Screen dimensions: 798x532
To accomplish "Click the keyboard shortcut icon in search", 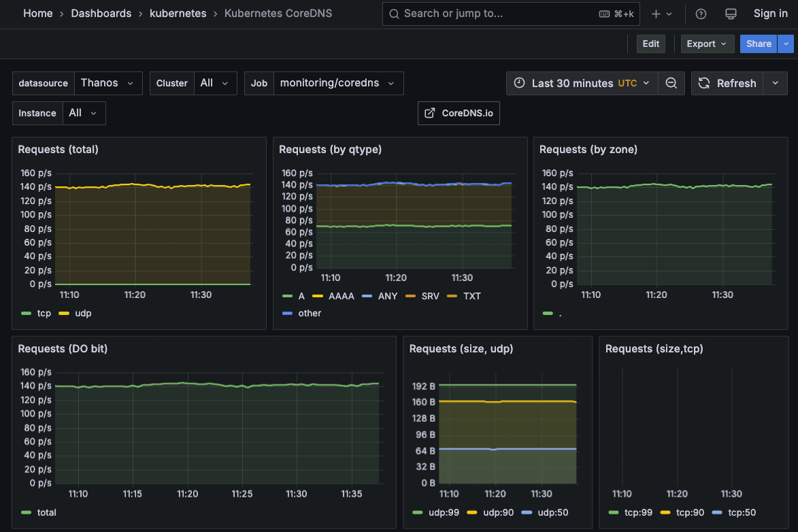I will [x=604, y=14].
